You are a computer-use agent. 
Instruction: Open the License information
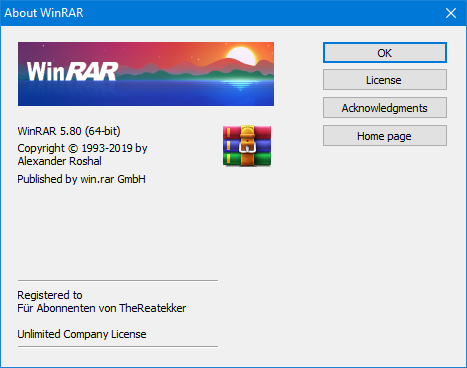click(385, 80)
